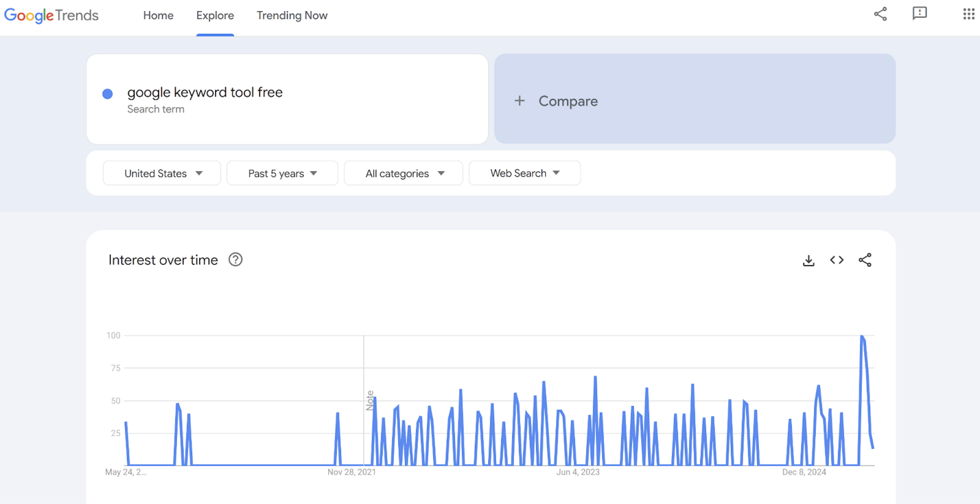Screen dimensions: 980x504
Task: Click the plus icon in Compare box
Action: coord(519,101)
